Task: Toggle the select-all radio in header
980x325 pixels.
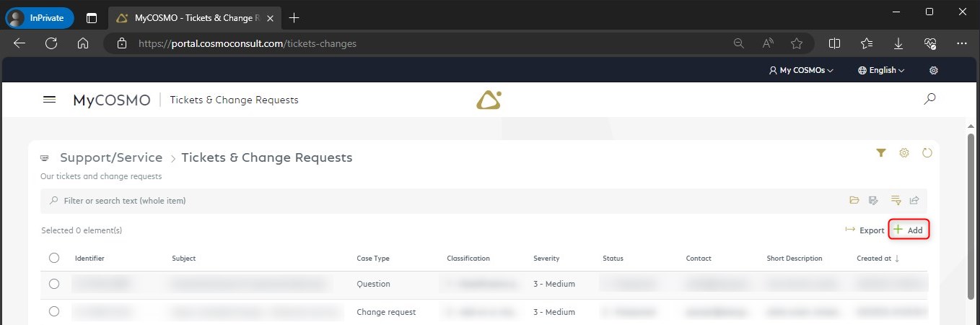Action: [x=54, y=258]
